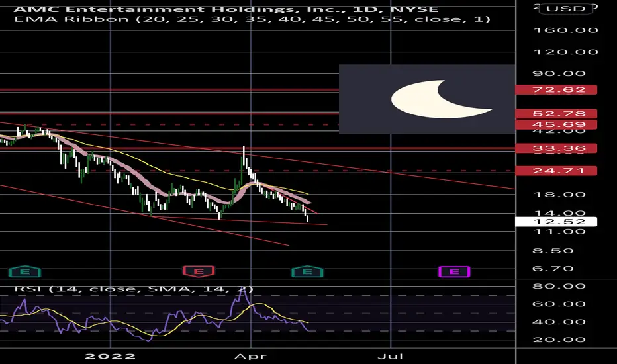Click the crescent moon image overlay
This screenshot has height=364, width=617.
tap(427, 99)
